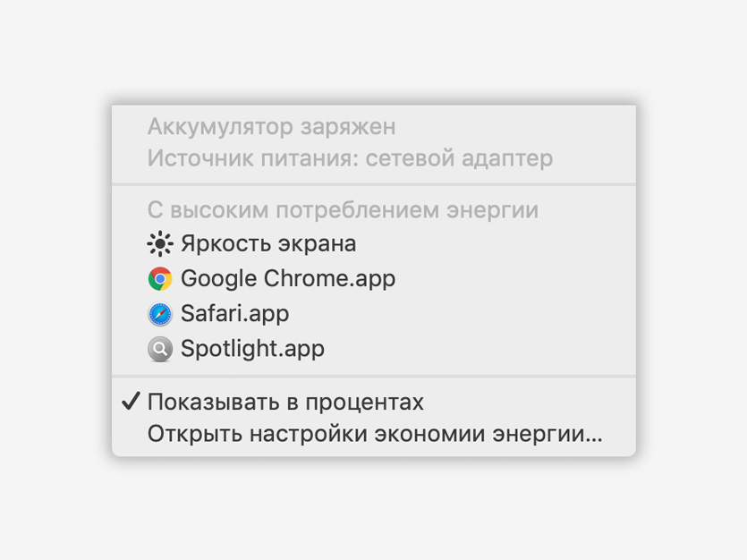Screen dimensions: 747x560
Task: Select the Safari.app menu entry
Action: click(234, 314)
